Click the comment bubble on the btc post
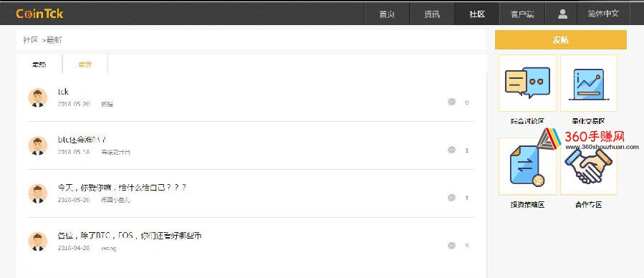 tap(452, 150)
